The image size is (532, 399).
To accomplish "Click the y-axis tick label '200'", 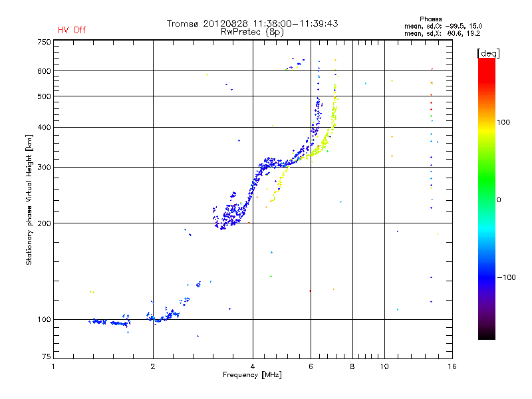I will pyautogui.click(x=44, y=223).
